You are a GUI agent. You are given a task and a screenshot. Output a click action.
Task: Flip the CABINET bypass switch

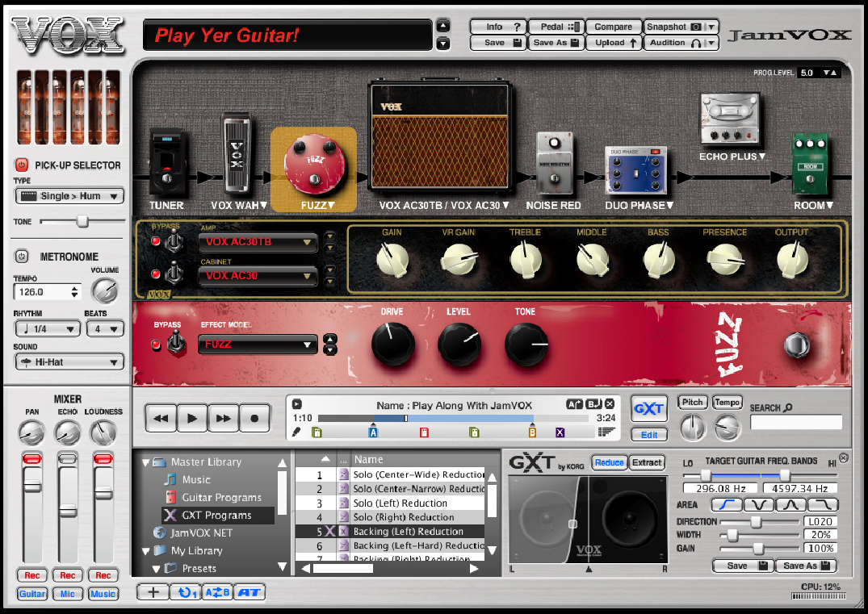point(174,274)
